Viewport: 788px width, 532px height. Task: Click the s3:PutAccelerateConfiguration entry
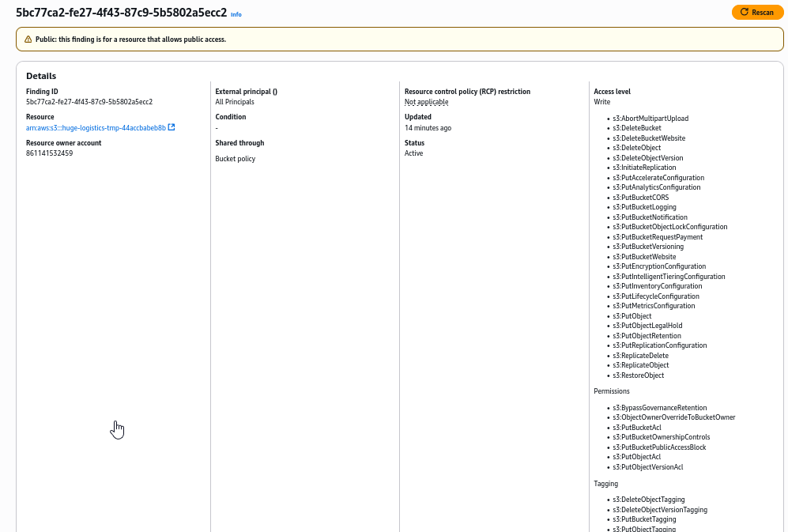click(658, 178)
